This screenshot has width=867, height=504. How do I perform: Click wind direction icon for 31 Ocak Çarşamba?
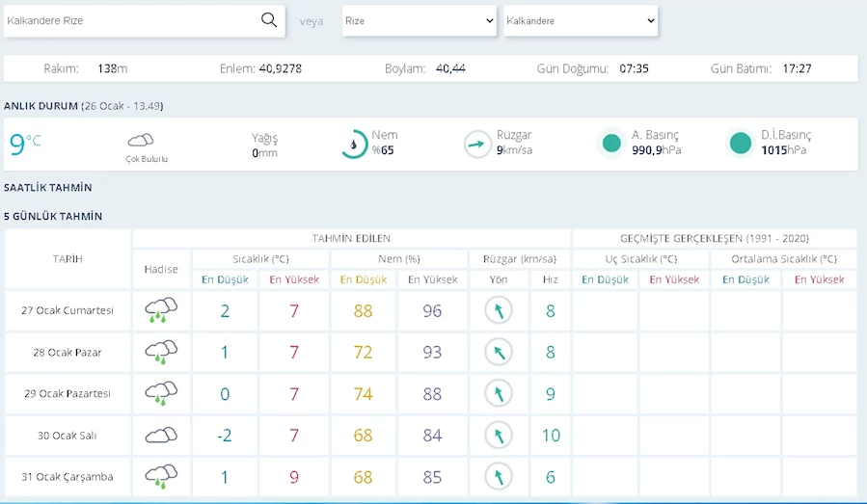(x=499, y=476)
